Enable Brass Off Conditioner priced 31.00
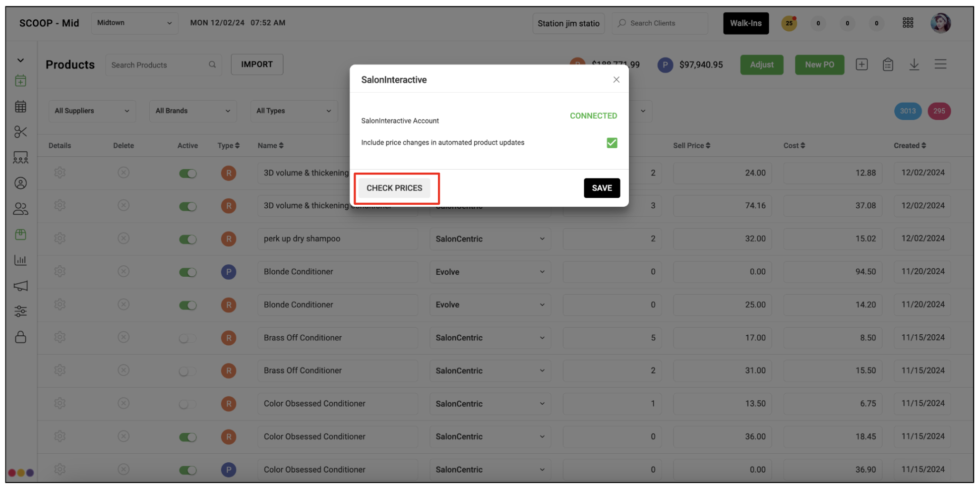The width and height of the screenshot is (980, 487). [x=187, y=371]
